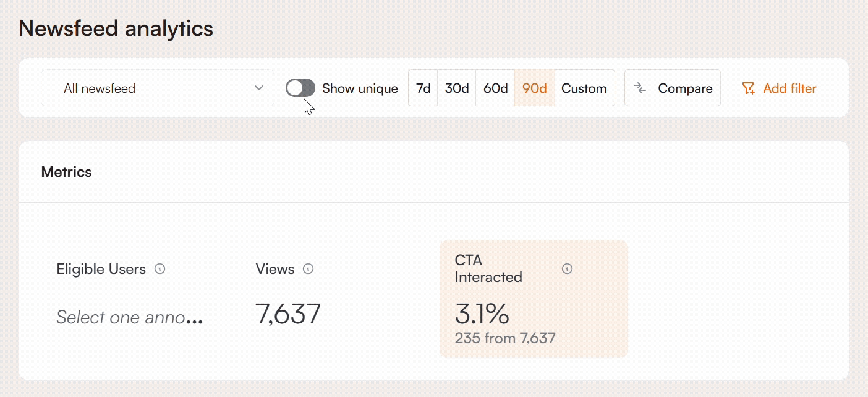The width and height of the screenshot is (868, 397).
Task: Click the compare arrows icon
Action: [x=640, y=88]
